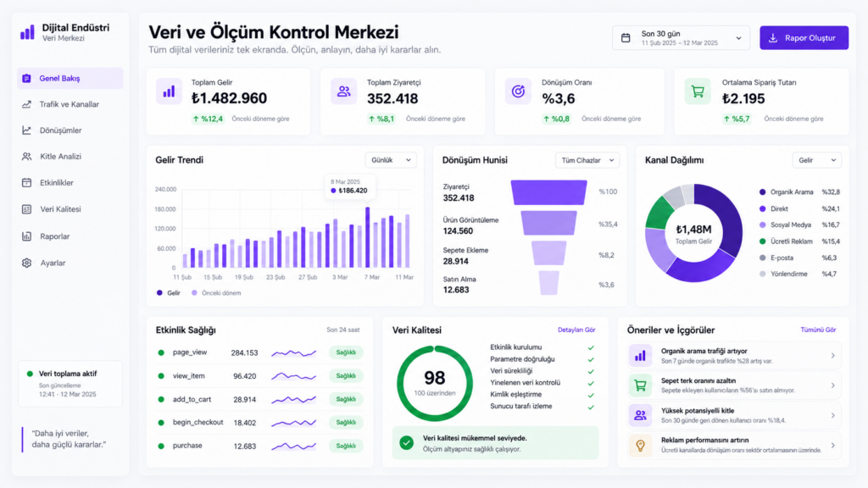Open the Tümünü Gör link

(x=818, y=330)
